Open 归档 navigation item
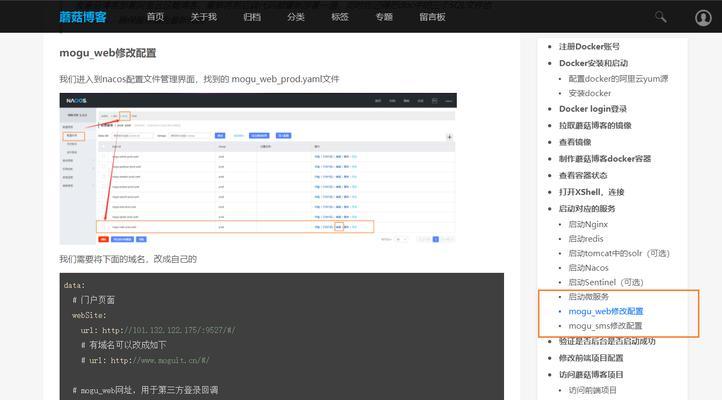 coord(252,17)
